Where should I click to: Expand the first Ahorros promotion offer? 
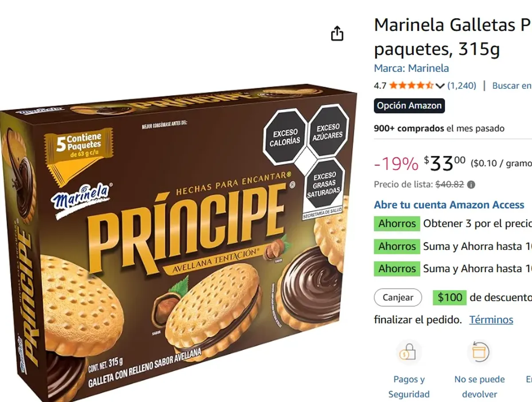click(396, 224)
